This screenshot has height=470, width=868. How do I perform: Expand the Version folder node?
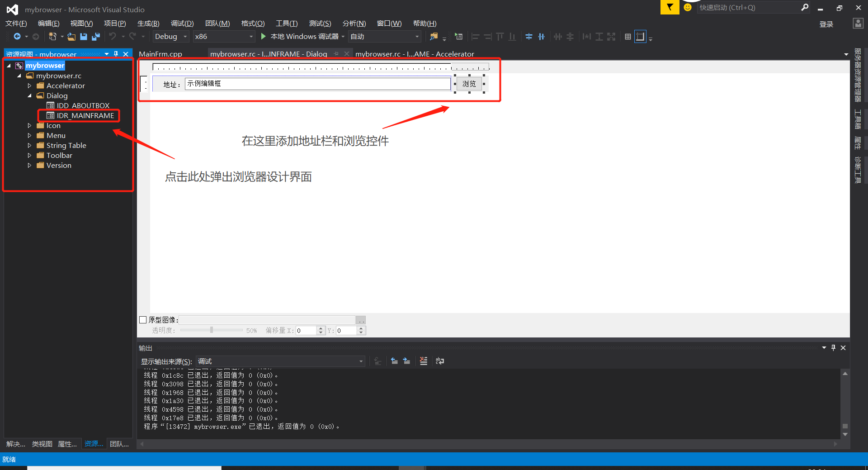pyautogui.click(x=29, y=165)
